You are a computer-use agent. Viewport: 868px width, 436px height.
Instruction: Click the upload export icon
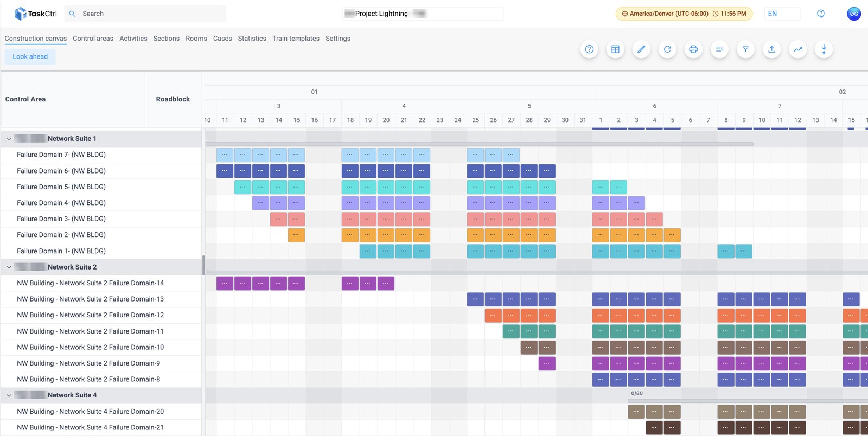click(x=771, y=49)
